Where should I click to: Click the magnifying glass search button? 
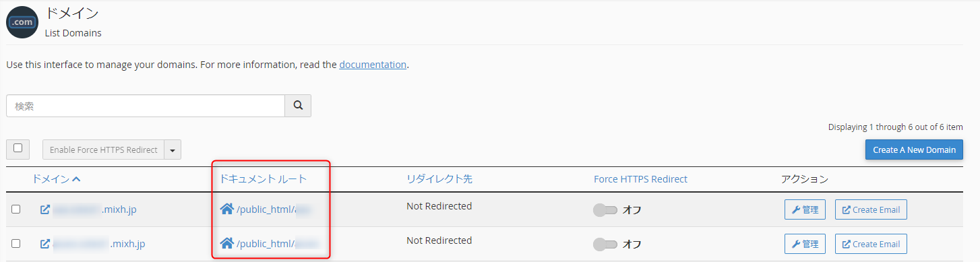point(298,106)
